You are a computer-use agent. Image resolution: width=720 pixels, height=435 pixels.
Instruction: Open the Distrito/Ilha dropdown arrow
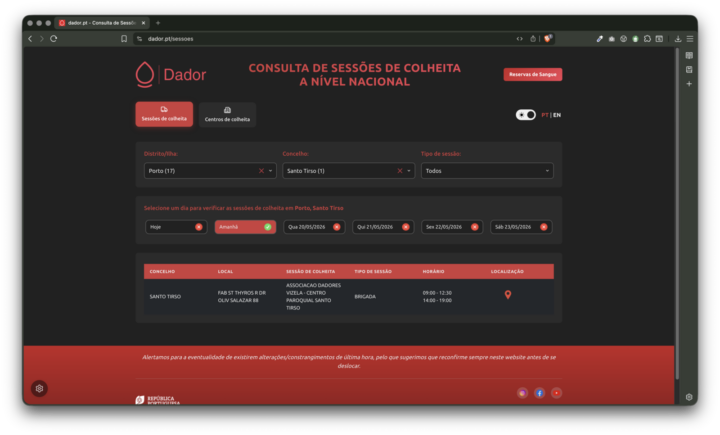(x=270, y=171)
